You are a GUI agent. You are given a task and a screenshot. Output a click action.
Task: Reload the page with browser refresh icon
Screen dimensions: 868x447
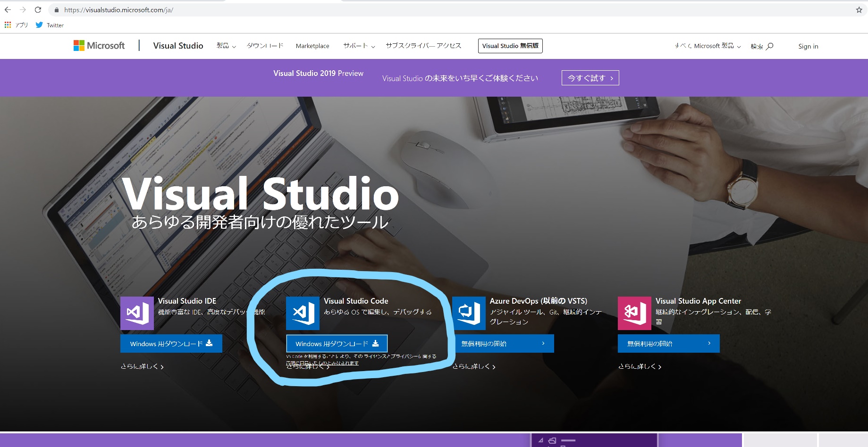[x=38, y=10]
